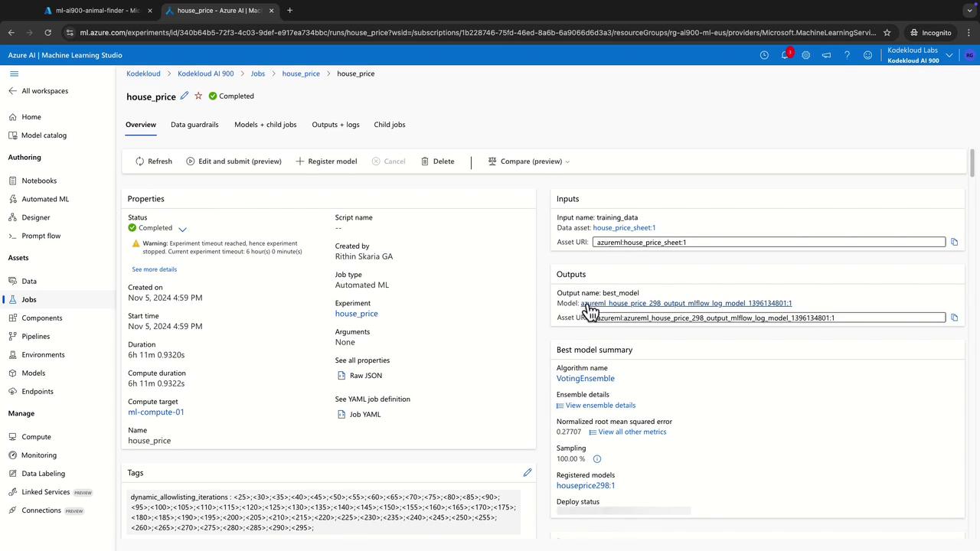The height and width of the screenshot is (551, 980).
Task: Open the Models + child jobs tab
Action: tap(265, 125)
